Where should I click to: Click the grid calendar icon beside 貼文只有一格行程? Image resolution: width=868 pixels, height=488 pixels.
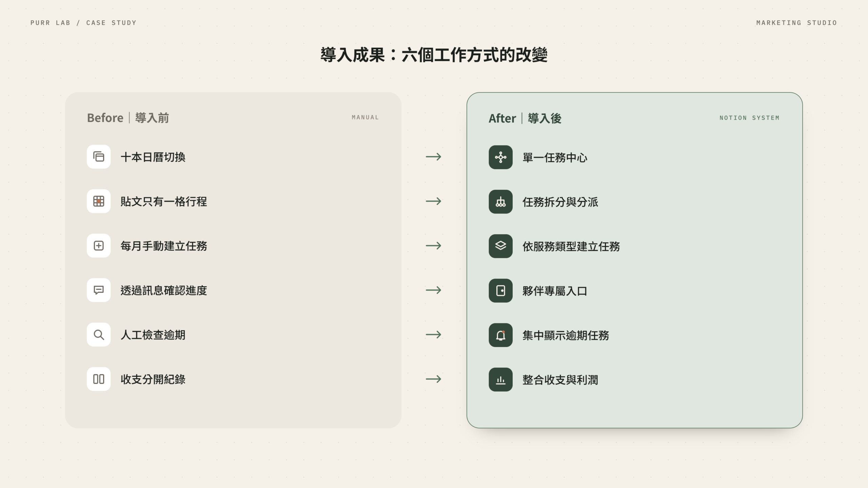99,201
